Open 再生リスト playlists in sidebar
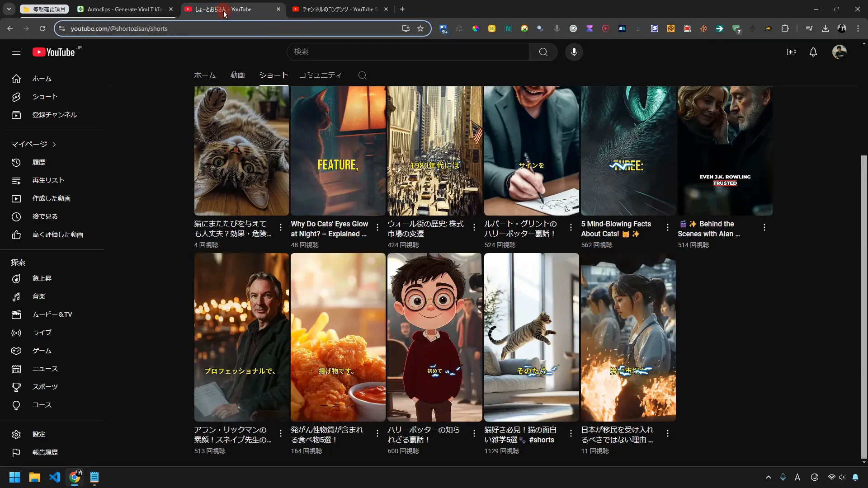Viewport: 868px width, 488px height. 54,180
